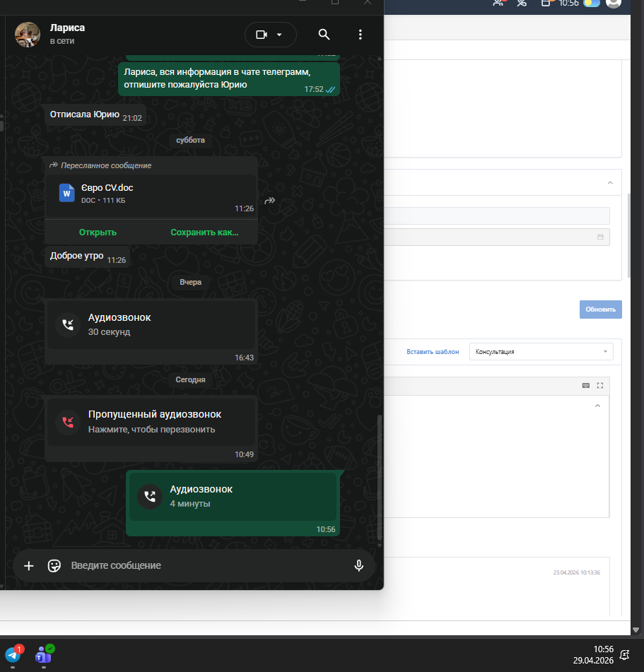The width and height of the screenshot is (644, 672).
Task: Click the Открыть button for the document
Action: 98,232
